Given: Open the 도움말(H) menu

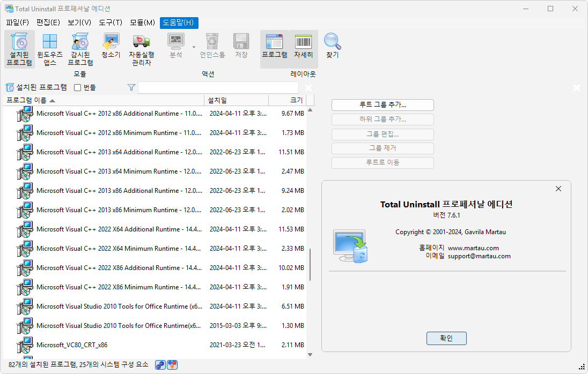Looking at the screenshot, I should (179, 23).
